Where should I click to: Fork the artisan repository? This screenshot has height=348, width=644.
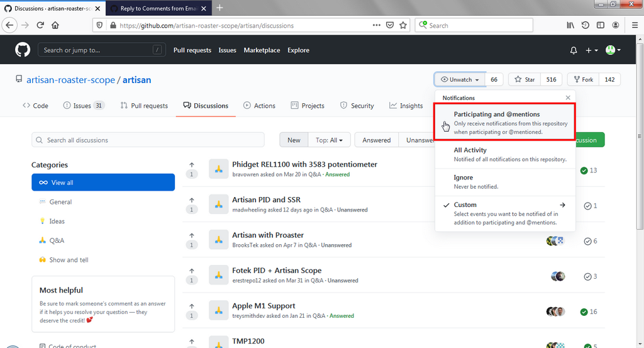(583, 79)
